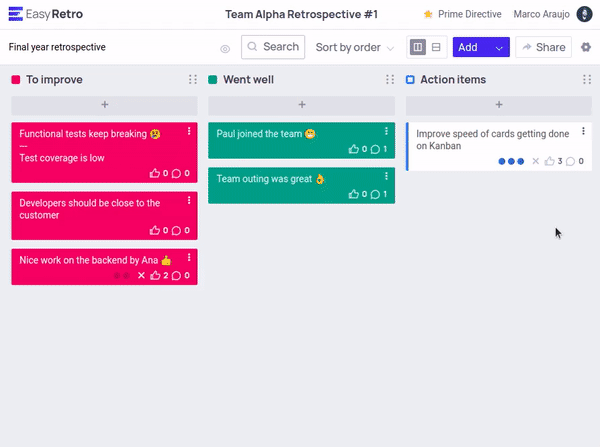Viewport: 600px width, 447px height.
Task: Click the Action items blue color square
Action: point(410,80)
